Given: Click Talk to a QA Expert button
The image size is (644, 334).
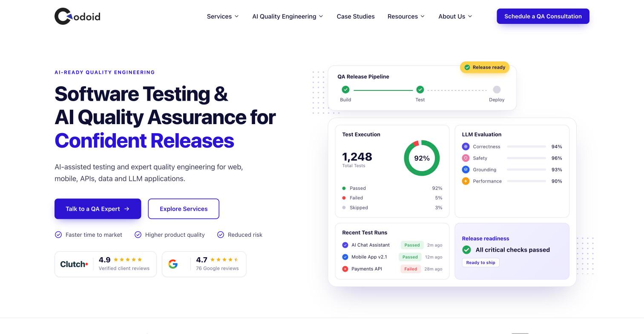Looking at the screenshot, I should click(98, 209).
